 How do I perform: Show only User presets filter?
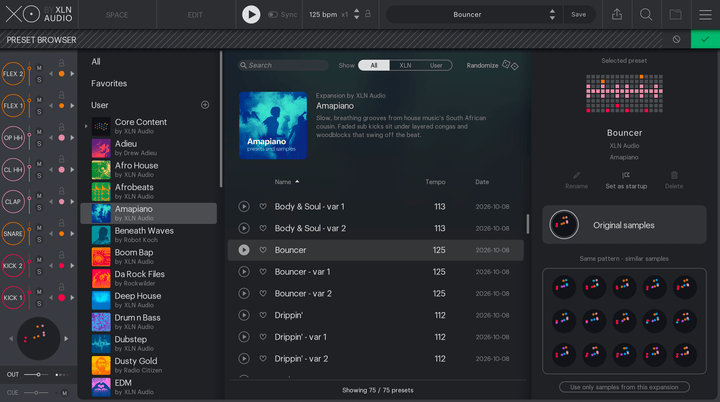point(436,65)
